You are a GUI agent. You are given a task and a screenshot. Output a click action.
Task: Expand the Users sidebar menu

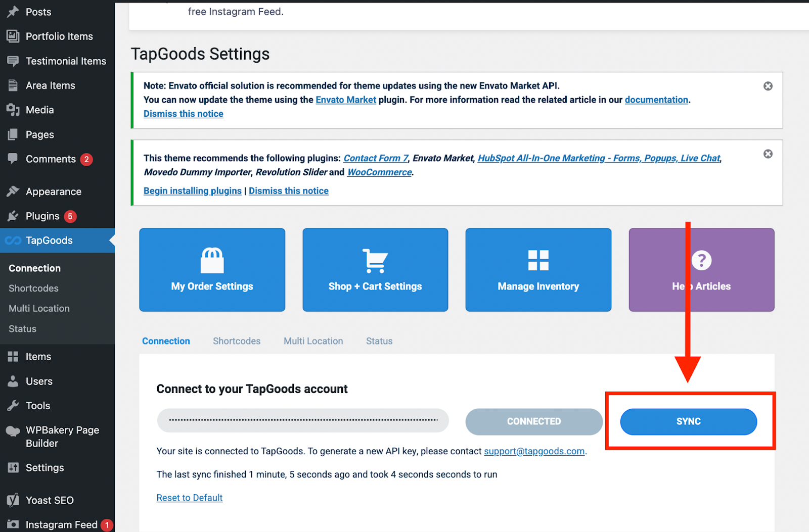[x=13, y=381]
